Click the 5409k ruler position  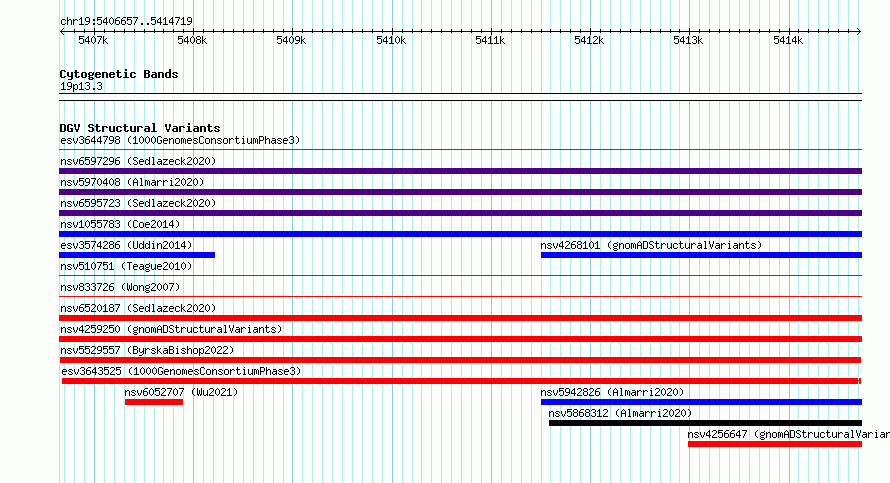point(291,40)
